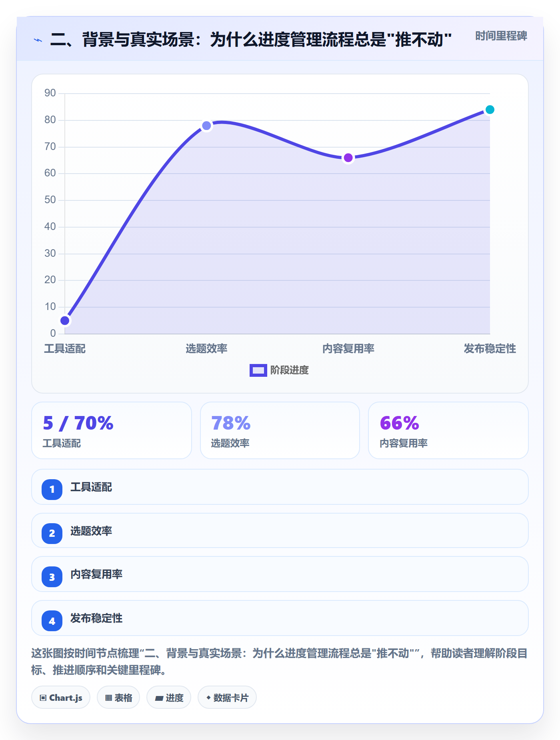The height and width of the screenshot is (740, 560).
Task: Click the 工具适配 x-axis label
Action: pos(65,348)
